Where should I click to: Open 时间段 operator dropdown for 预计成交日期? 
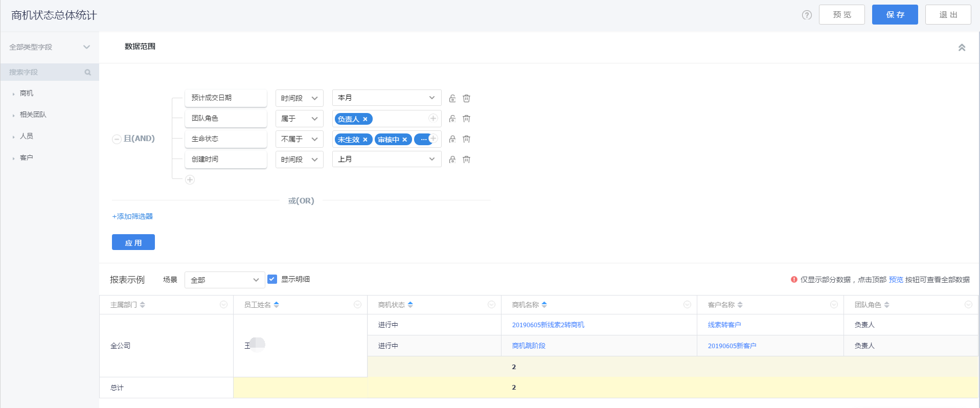(x=299, y=98)
